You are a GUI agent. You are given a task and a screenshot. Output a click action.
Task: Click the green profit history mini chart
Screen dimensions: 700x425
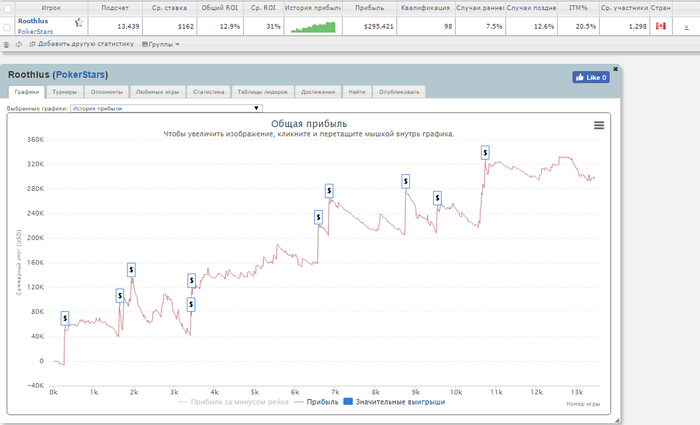click(x=313, y=27)
